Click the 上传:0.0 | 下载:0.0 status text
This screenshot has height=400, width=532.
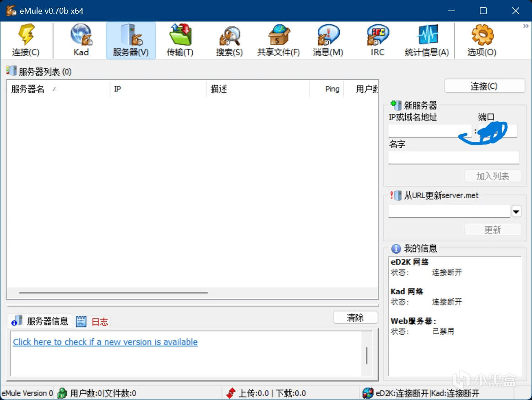tap(272, 393)
